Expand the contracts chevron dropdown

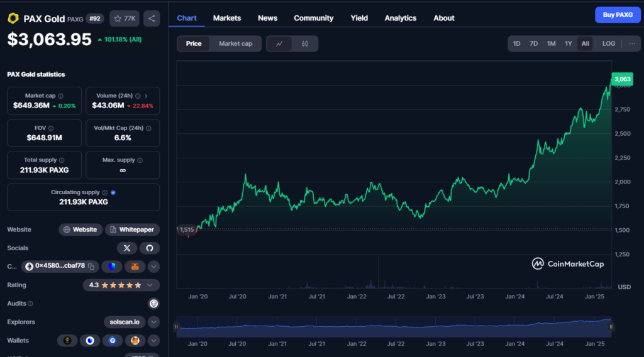(153, 266)
